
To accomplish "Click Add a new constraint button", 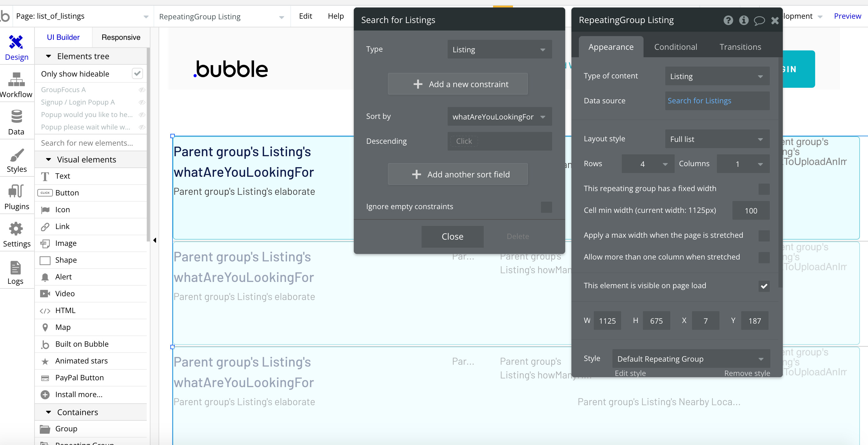I will pos(458,84).
